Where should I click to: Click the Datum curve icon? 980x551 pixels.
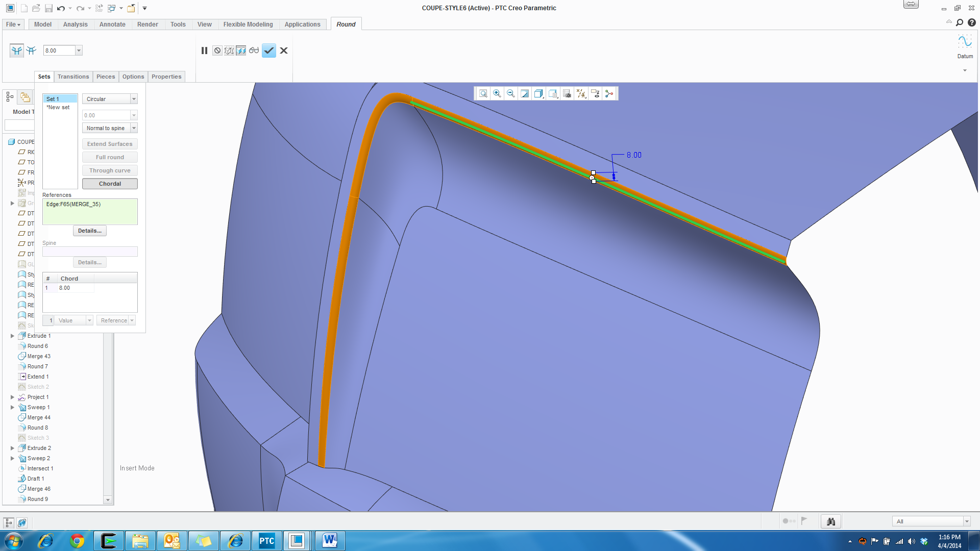click(965, 41)
